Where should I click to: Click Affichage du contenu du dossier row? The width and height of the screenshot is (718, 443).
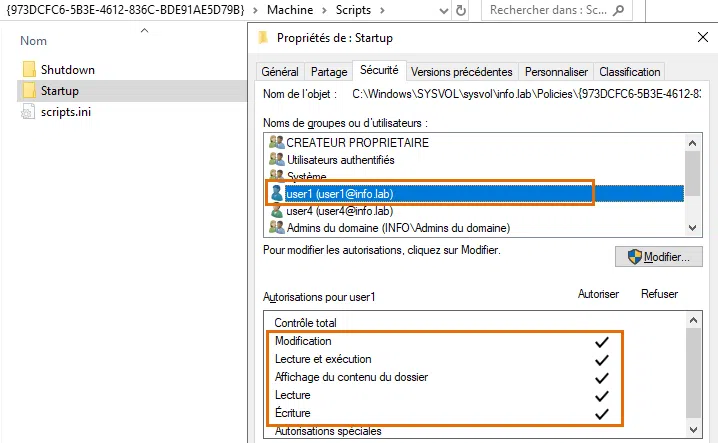pos(476,377)
